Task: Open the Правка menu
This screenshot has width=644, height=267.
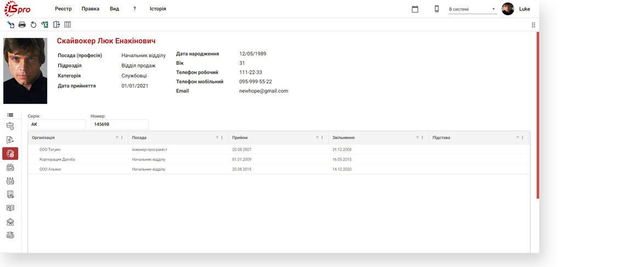Action: point(91,9)
